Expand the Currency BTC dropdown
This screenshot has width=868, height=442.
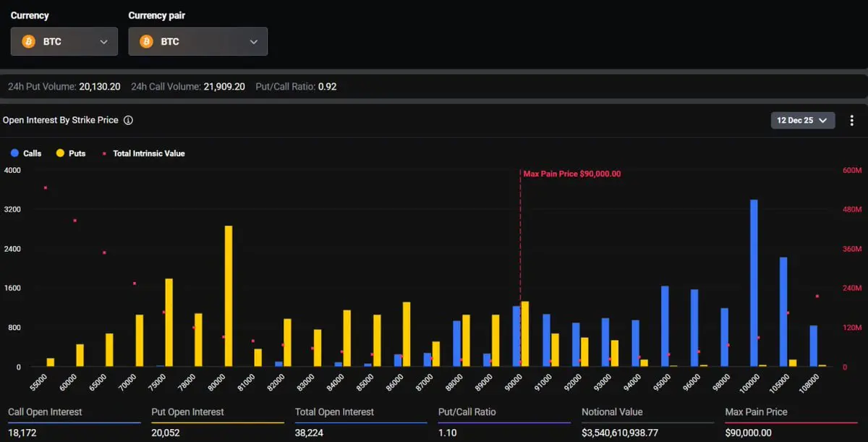[x=103, y=42]
